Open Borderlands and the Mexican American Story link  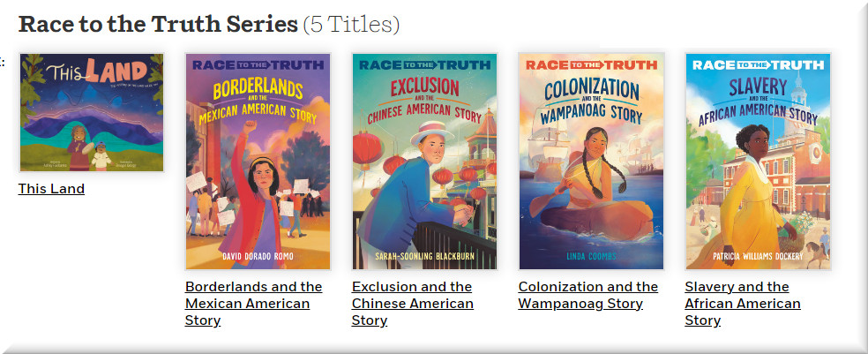[253, 304]
